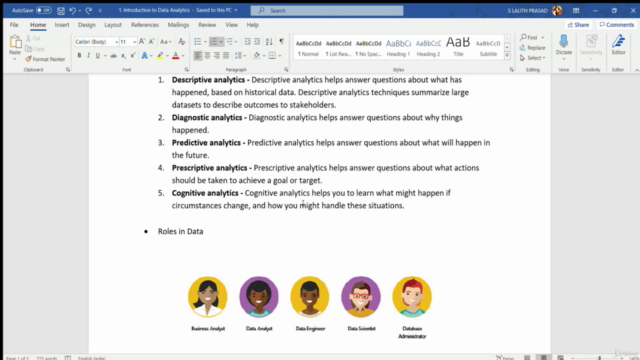Viewport: 640px width, 360px height.
Task: Apply red font color
Action: 176,56
